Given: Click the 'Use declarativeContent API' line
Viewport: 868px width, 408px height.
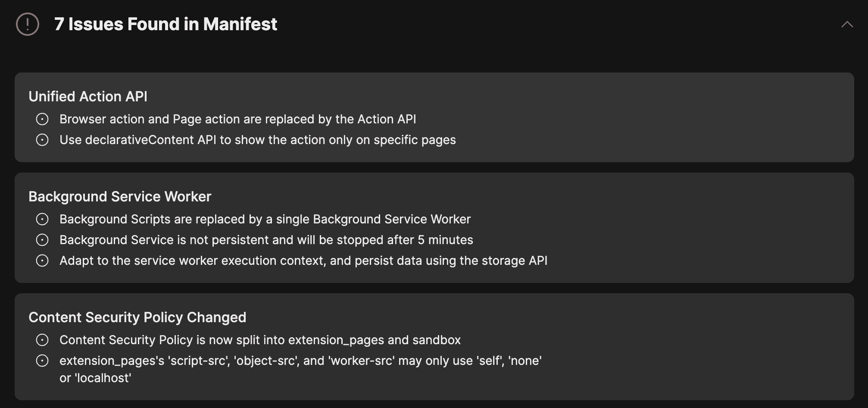Looking at the screenshot, I should 258,140.
